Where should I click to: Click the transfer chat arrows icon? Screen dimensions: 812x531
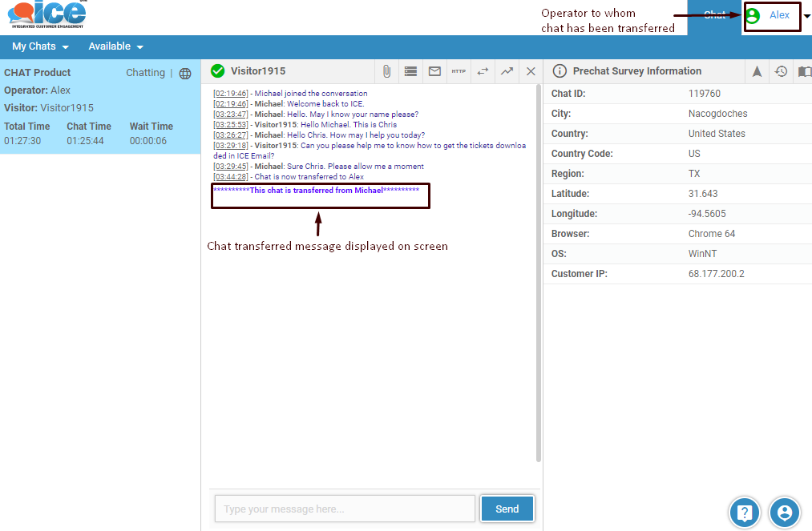(x=483, y=71)
